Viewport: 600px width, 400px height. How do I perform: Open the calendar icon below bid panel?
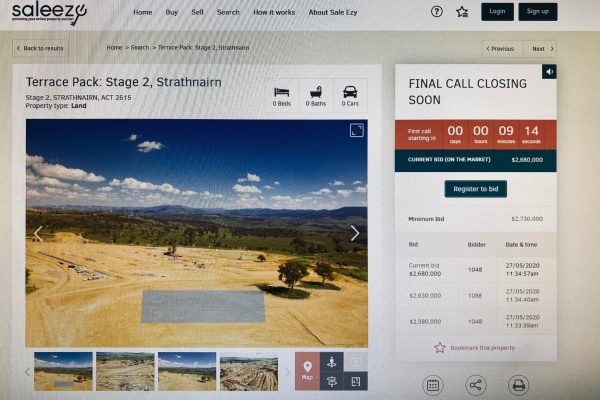click(x=433, y=385)
